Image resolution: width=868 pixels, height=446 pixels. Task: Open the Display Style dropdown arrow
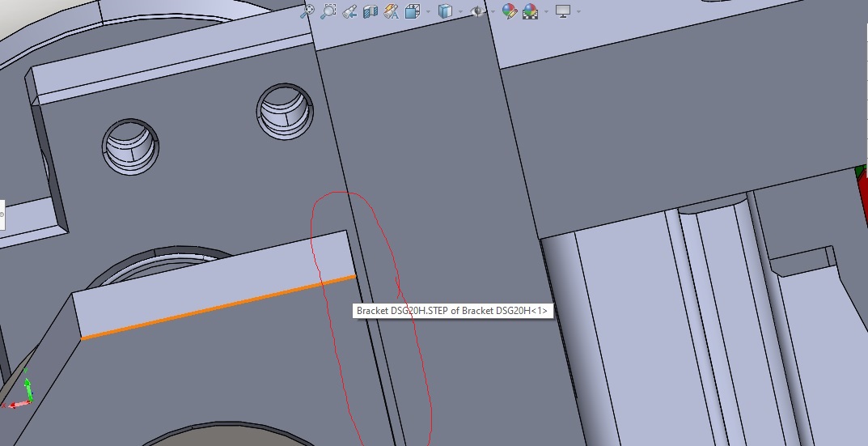point(459,11)
